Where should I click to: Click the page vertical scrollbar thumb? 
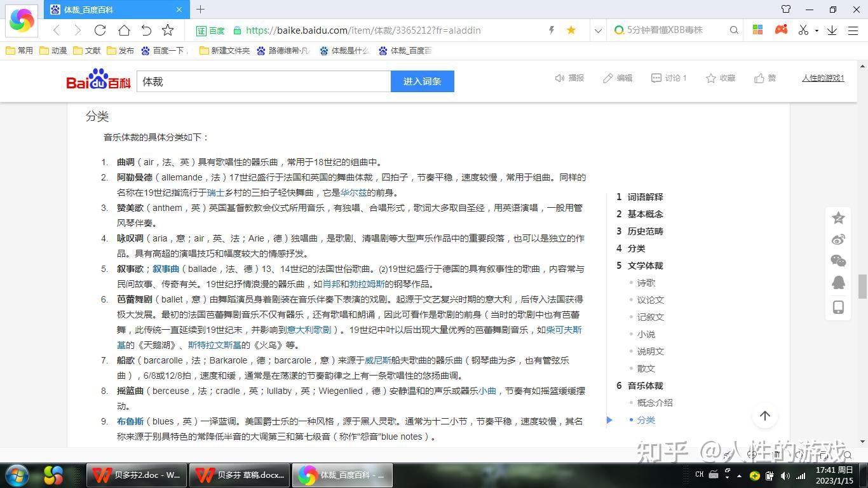tap(862, 287)
